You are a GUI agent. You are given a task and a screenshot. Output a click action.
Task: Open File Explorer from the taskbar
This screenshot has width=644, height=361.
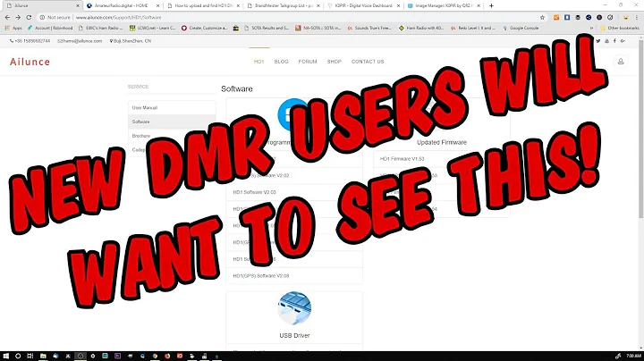point(43,356)
